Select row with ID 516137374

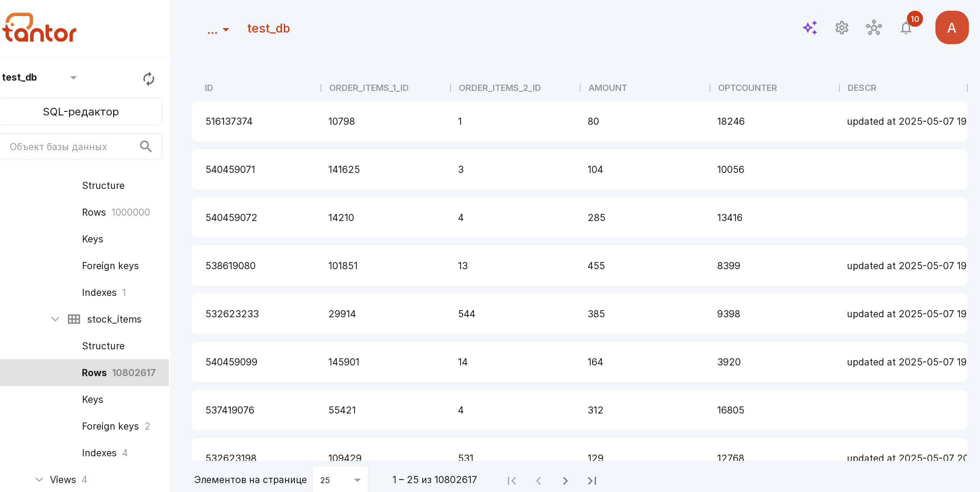[x=580, y=121]
